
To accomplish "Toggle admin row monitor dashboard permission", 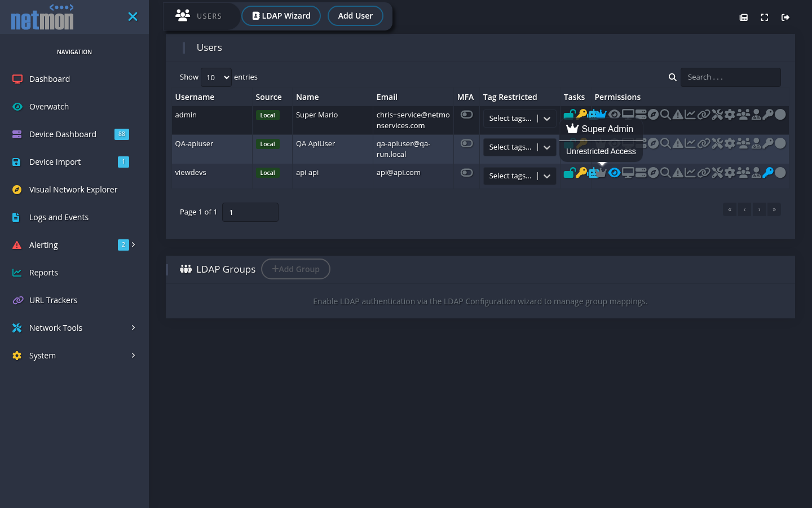I will coord(628,115).
